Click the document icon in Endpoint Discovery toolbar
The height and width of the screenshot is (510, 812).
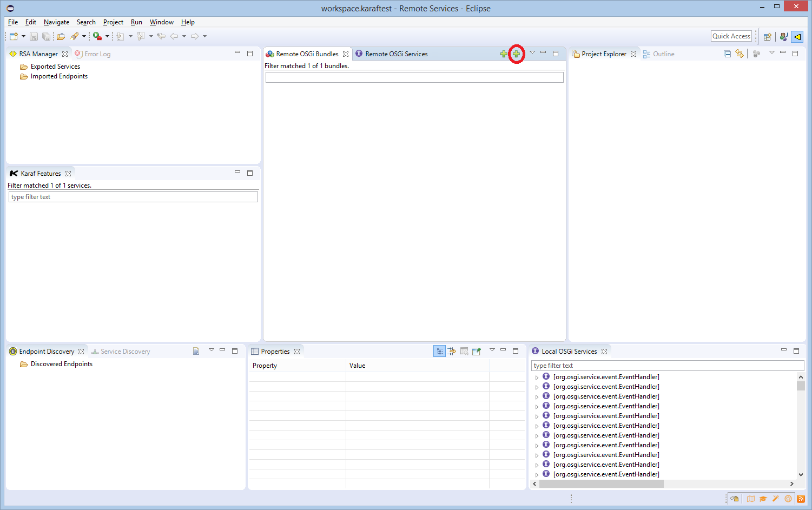click(196, 351)
